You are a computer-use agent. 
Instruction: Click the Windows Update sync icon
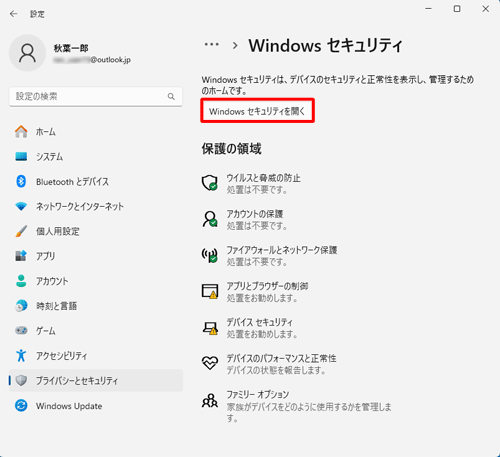pos(21,406)
